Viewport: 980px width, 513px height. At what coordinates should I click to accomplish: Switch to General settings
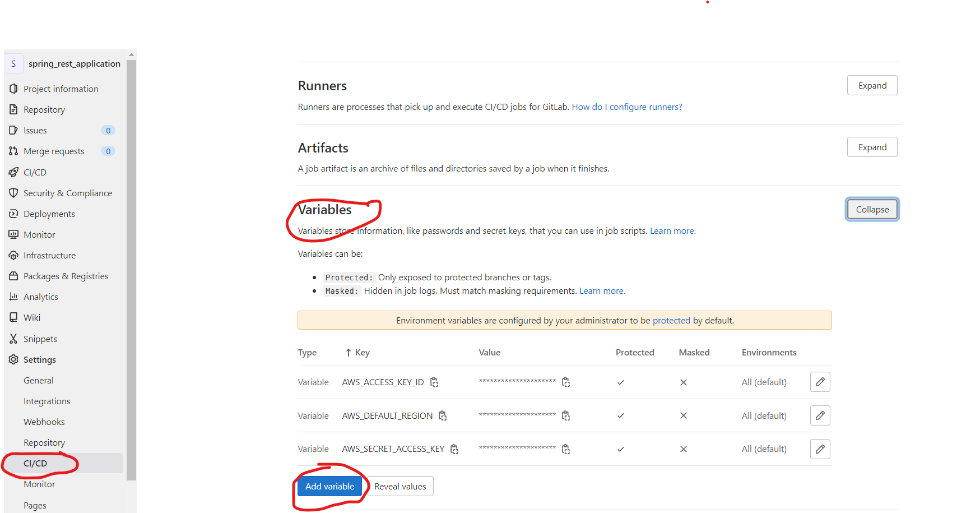point(38,380)
